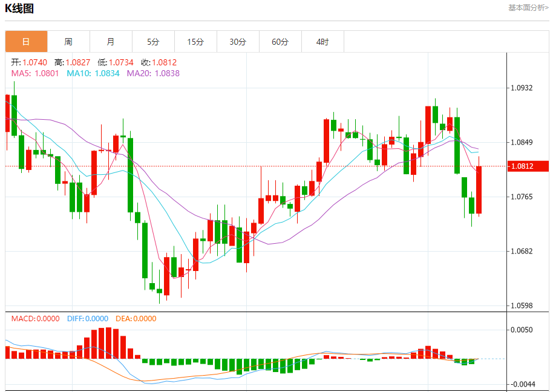Switch to the 月 monthly tab
The height and width of the screenshot is (392, 553).
111,42
